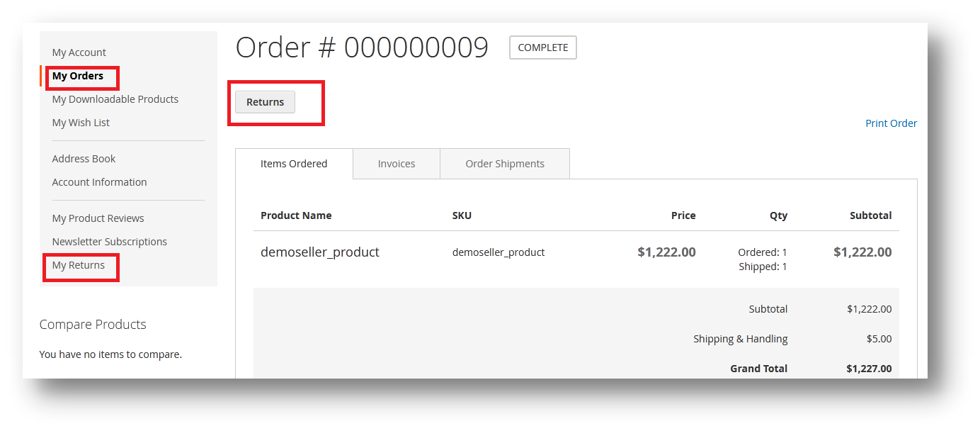The height and width of the screenshot is (431, 980).
Task: Click the COMPLETE status badge
Action: click(x=543, y=47)
